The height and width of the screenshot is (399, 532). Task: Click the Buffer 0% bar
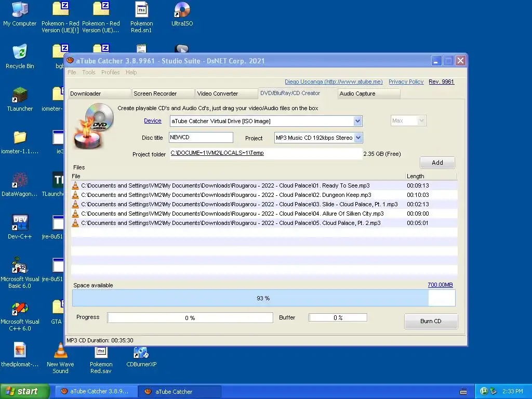(x=338, y=317)
